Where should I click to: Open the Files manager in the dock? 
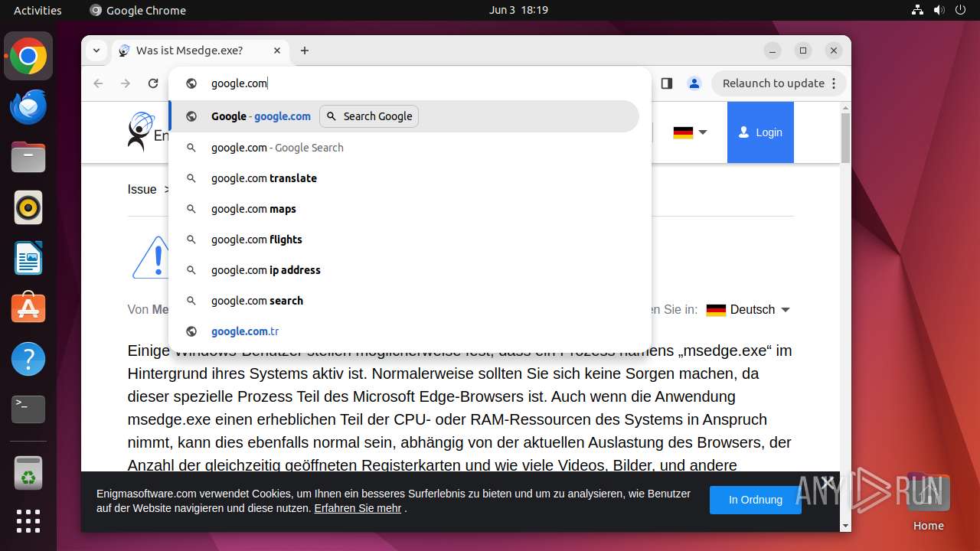[28, 158]
